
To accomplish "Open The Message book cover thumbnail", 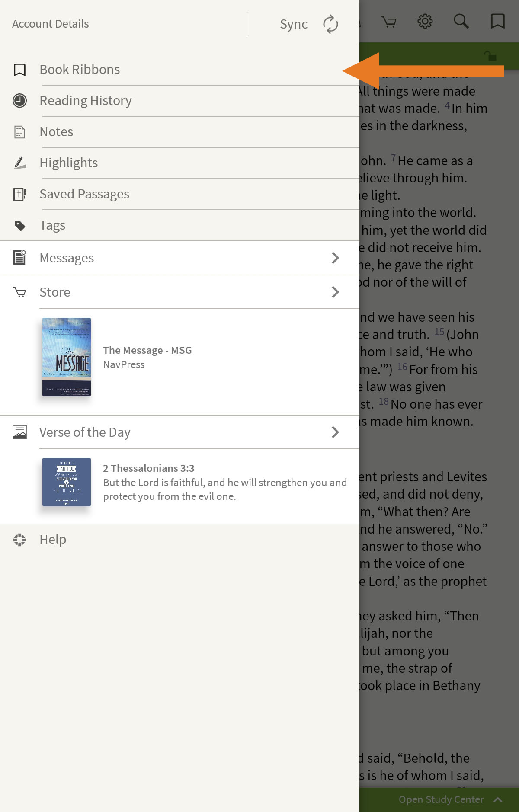I will click(67, 357).
